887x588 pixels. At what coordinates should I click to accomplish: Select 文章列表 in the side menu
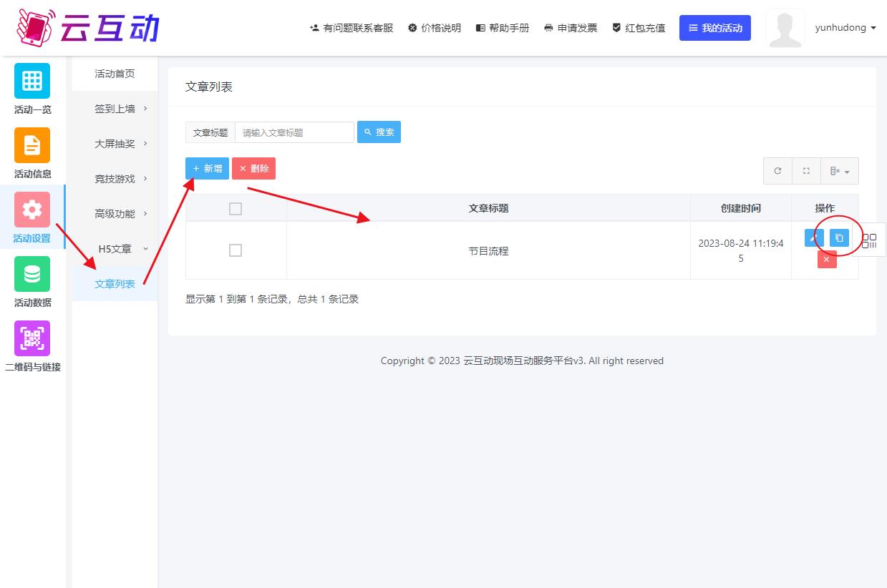(x=115, y=284)
